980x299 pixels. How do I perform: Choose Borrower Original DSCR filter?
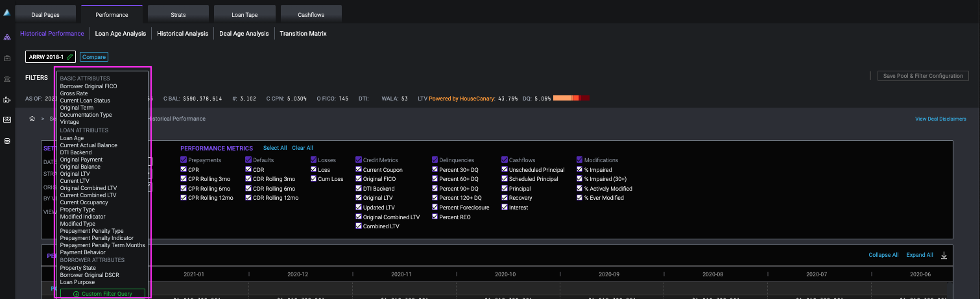point(90,275)
